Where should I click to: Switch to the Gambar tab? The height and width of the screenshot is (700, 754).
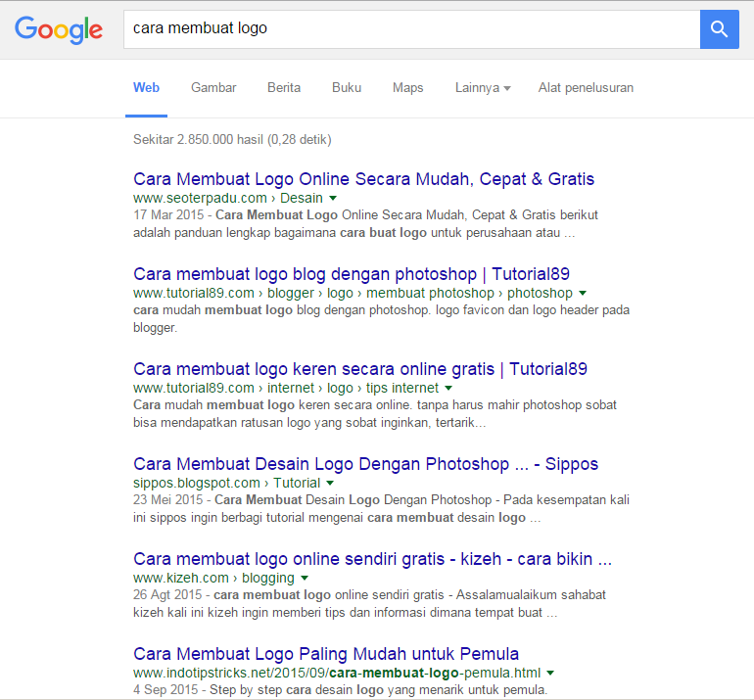[x=213, y=87]
